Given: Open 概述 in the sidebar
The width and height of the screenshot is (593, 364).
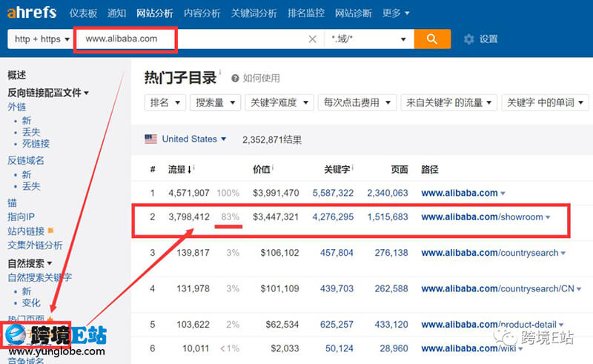Looking at the screenshot, I should point(16,76).
